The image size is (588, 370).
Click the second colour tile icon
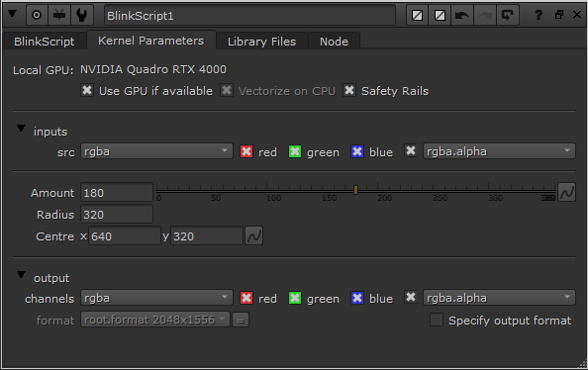[440, 15]
